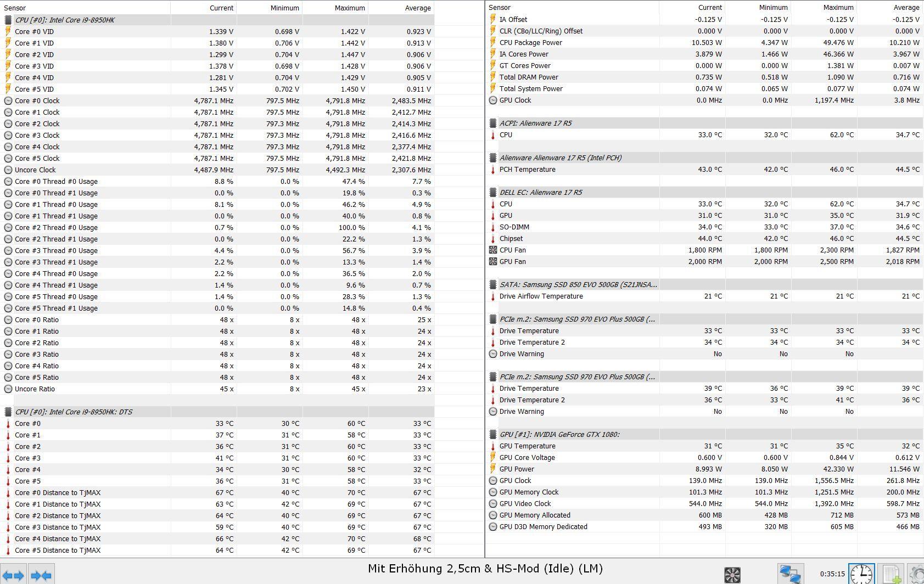
Task: Select the Core #3 temperature row showing 41 °C
Action: pos(217,458)
